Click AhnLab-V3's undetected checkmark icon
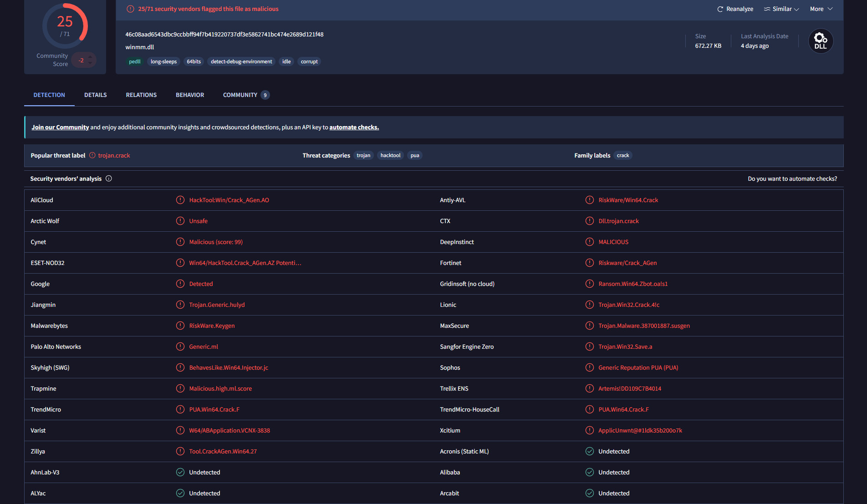867x504 pixels. click(x=180, y=472)
